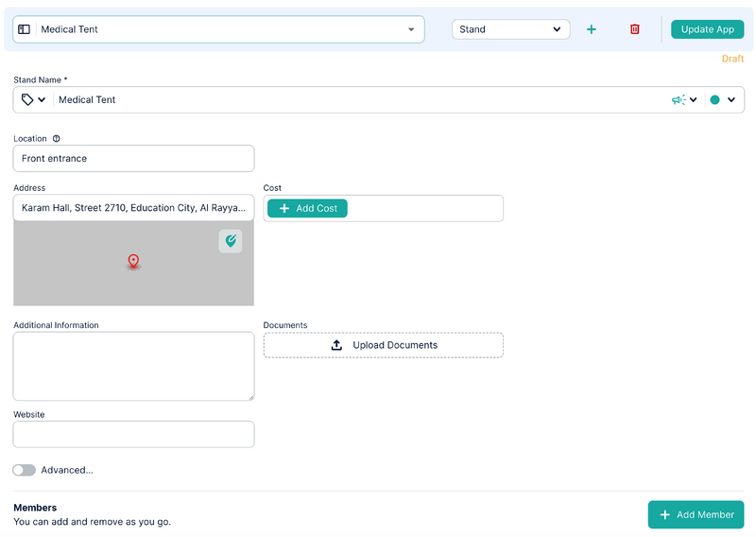Click the green status color dot
Image resolution: width=756 pixels, height=537 pixels.
[x=715, y=100]
